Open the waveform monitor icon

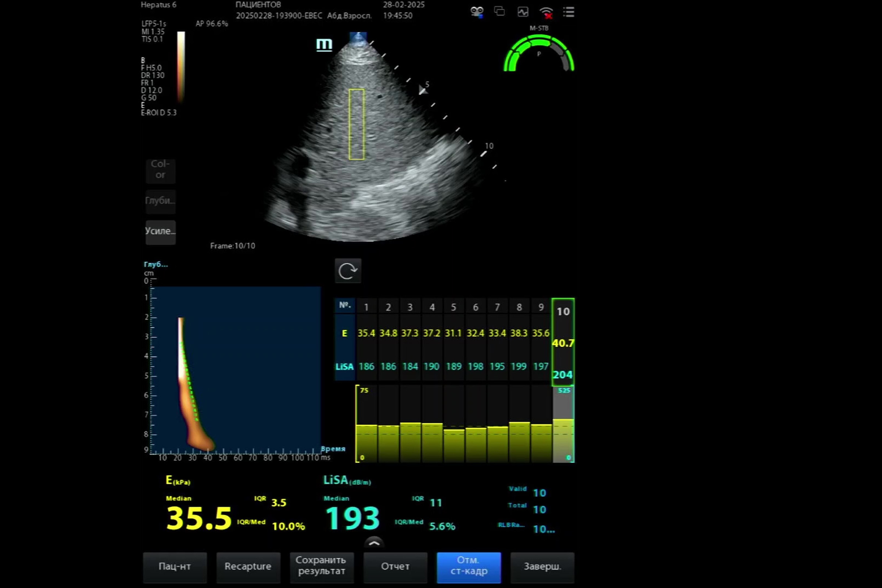point(523,12)
